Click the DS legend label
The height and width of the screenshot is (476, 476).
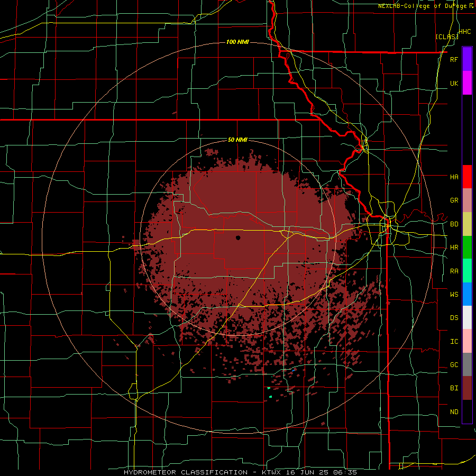[454, 318]
